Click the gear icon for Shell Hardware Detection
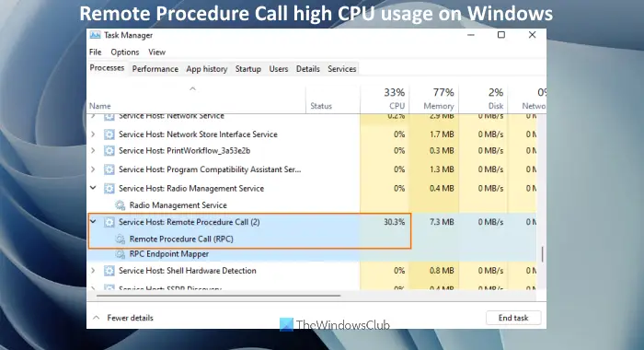 [x=109, y=271]
